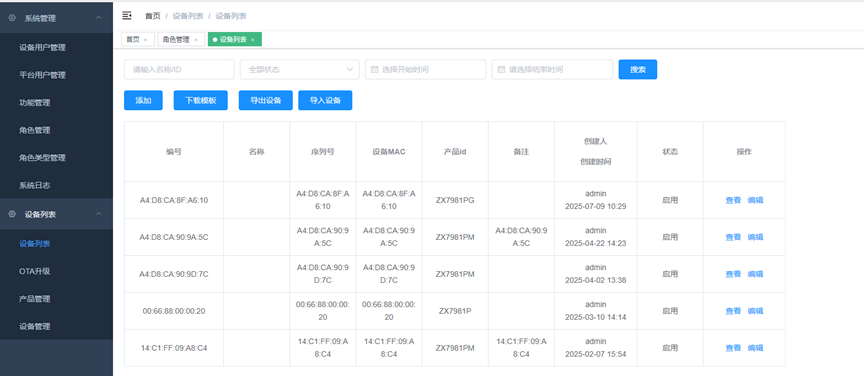Click the 下载模板 button
This screenshot has width=864, height=376.
tap(201, 100)
